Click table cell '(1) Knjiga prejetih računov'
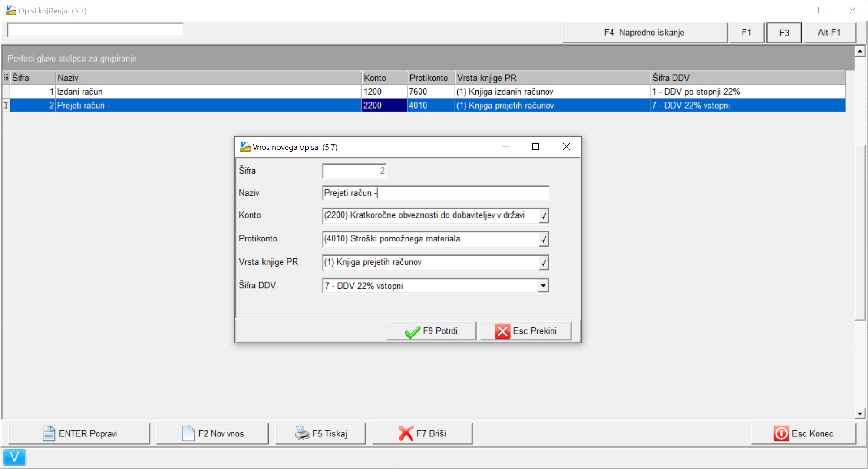The width and height of the screenshot is (868, 469). (x=553, y=106)
